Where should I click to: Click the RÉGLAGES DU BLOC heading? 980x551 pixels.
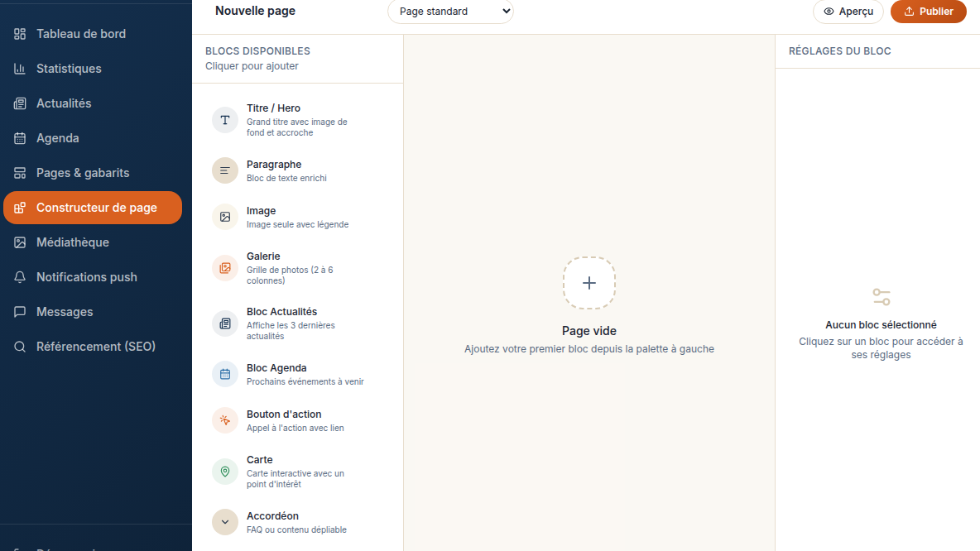tap(840, 51)
